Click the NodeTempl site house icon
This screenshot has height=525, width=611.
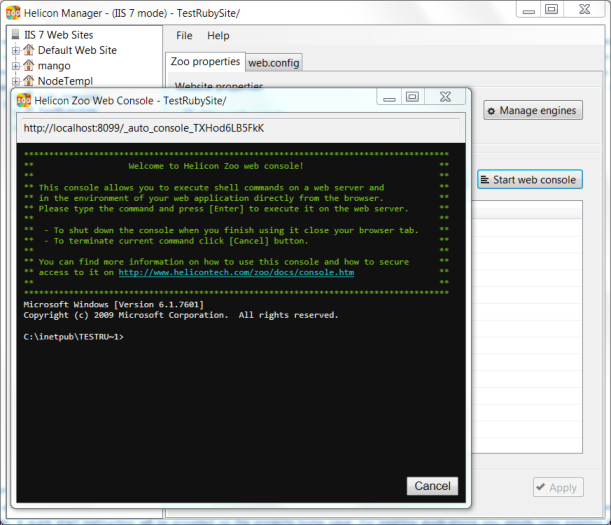[28, 81]
